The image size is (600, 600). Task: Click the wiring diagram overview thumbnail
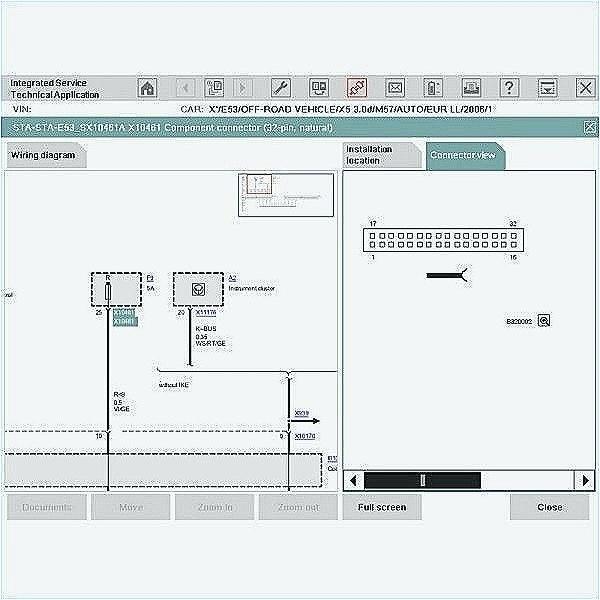[286, 195]
